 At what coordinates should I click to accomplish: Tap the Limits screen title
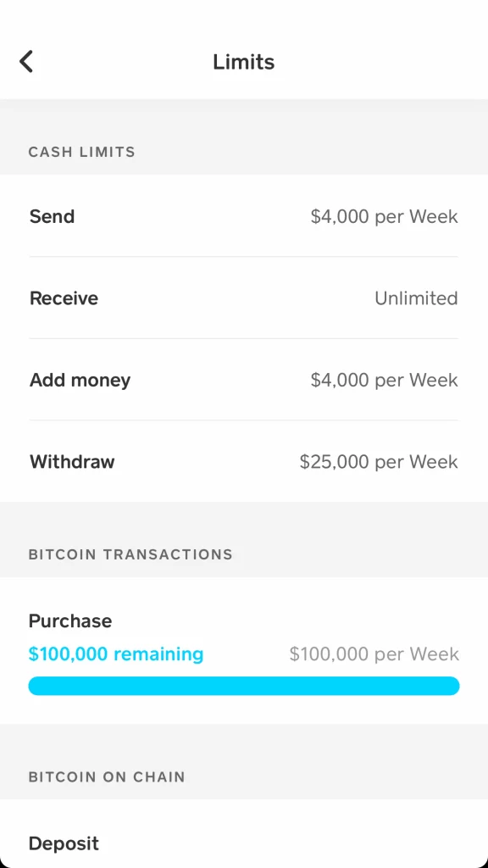(x=243, y=61)
